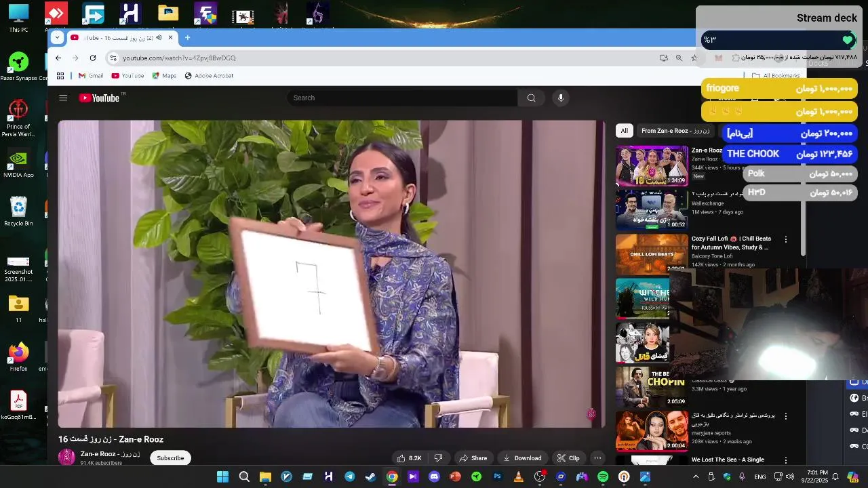This screenshot has width=868, height=488.
Task: Open Discord from the taskbar
Action: click(434, 477)
